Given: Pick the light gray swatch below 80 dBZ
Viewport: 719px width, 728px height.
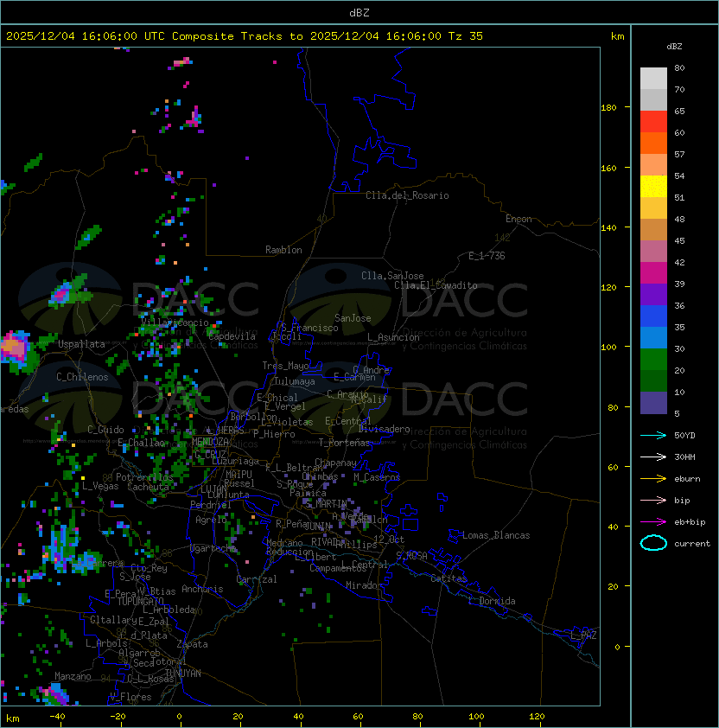Looking at the screenshot, I should [653, 79].
